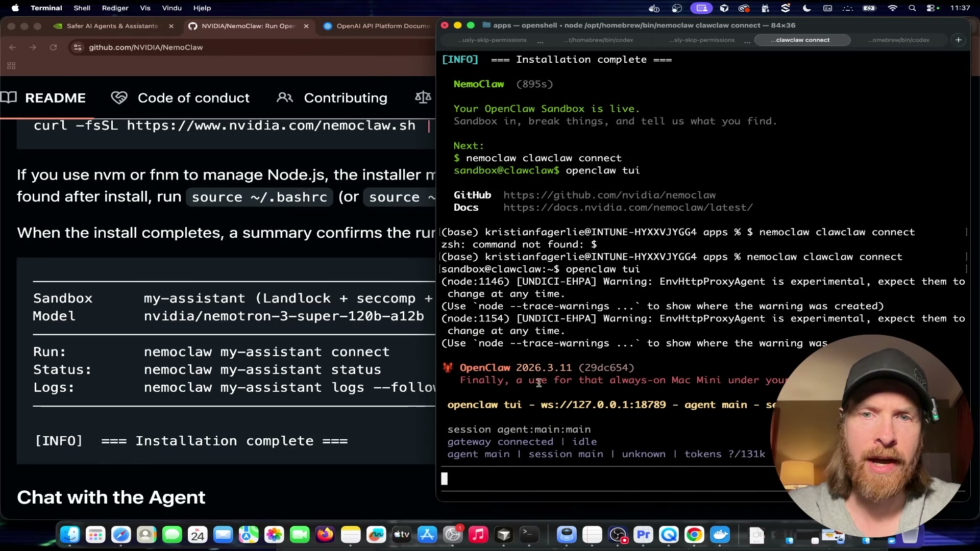Click docs.nvidia.com/nemoclaw/latest/ URL in terminal
Screen dimensions: 980x551
[x=628, y=208]
